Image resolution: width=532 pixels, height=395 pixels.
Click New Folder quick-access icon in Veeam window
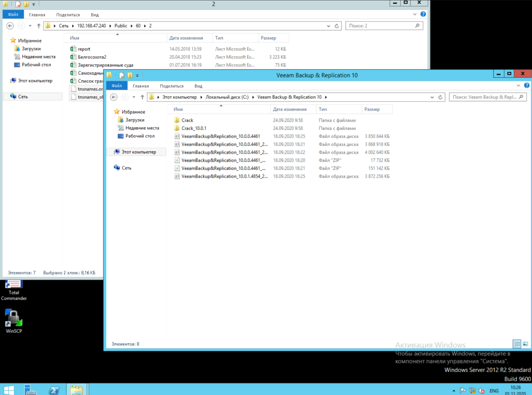[x=130, y=75]
